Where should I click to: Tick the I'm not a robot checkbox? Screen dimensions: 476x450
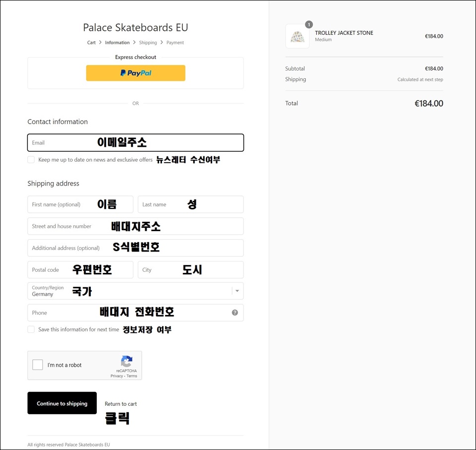tap(38, 365)
